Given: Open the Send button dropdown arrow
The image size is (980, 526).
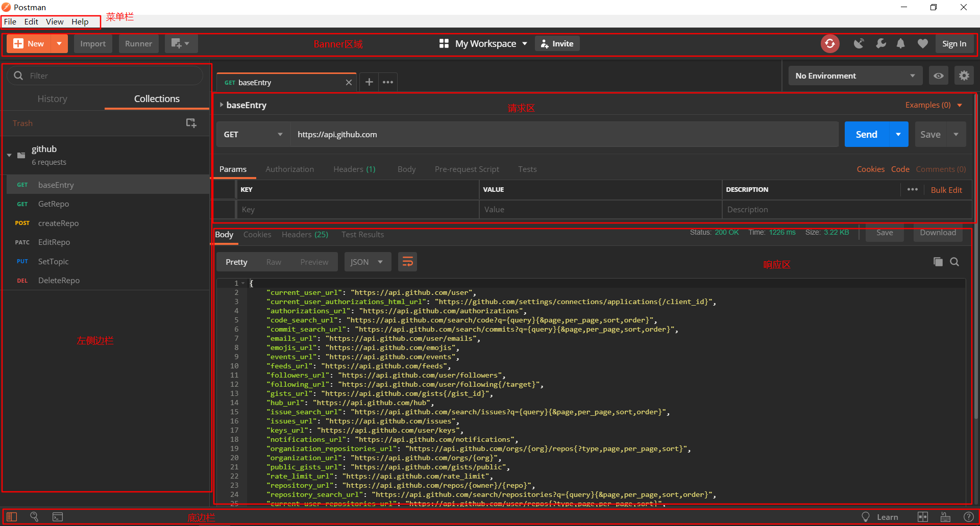Looking at the screenshot, I should click(x=898, y=134).
